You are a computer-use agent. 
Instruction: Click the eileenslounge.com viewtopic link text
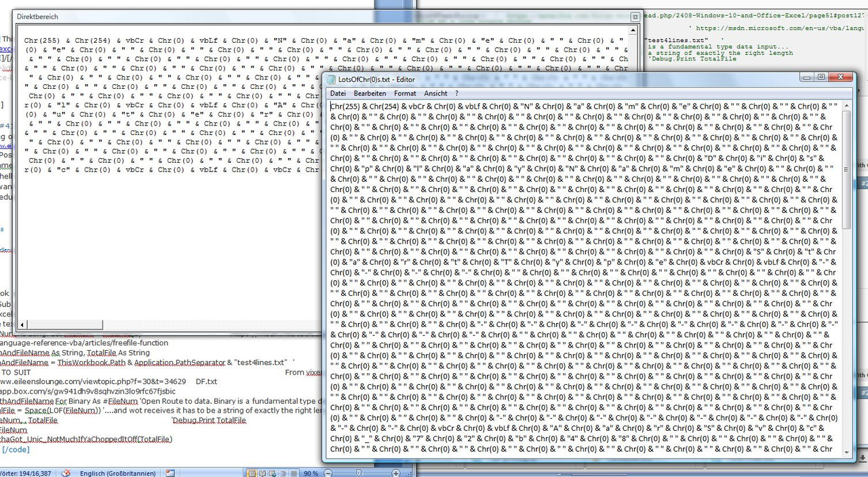pos(94,381)
